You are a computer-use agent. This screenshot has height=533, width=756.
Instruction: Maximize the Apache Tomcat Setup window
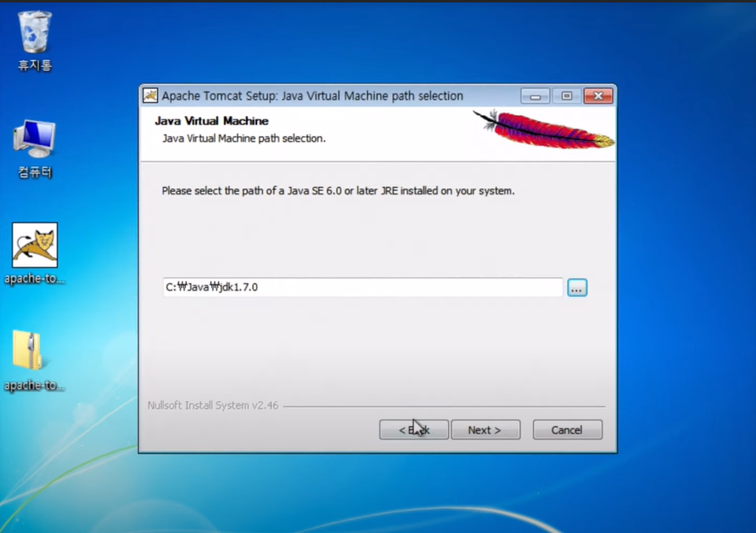pyautogui.click(x=567, y=96)
